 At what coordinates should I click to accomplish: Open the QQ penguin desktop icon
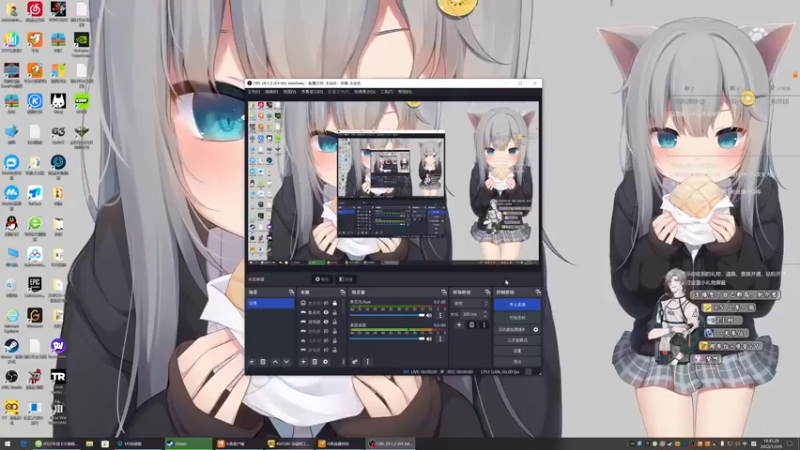pyautogui.click(x=11, y=226)
